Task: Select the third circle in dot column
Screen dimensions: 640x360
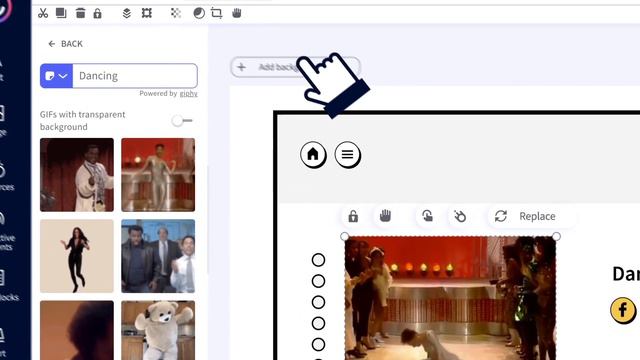Action: click(318, 302)
